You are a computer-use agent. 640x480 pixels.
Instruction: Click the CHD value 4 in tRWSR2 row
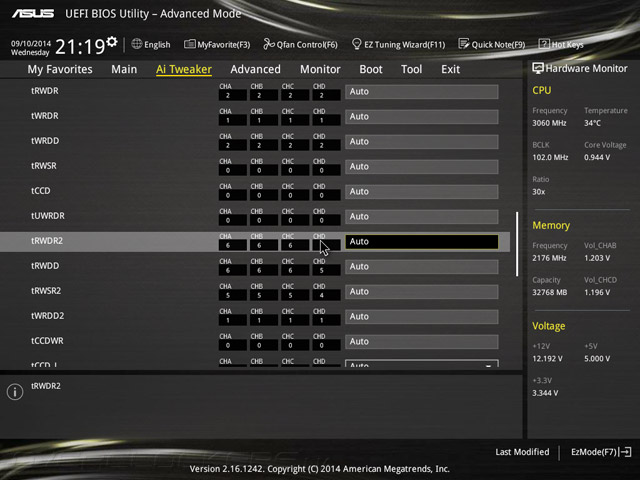(327, 296)
